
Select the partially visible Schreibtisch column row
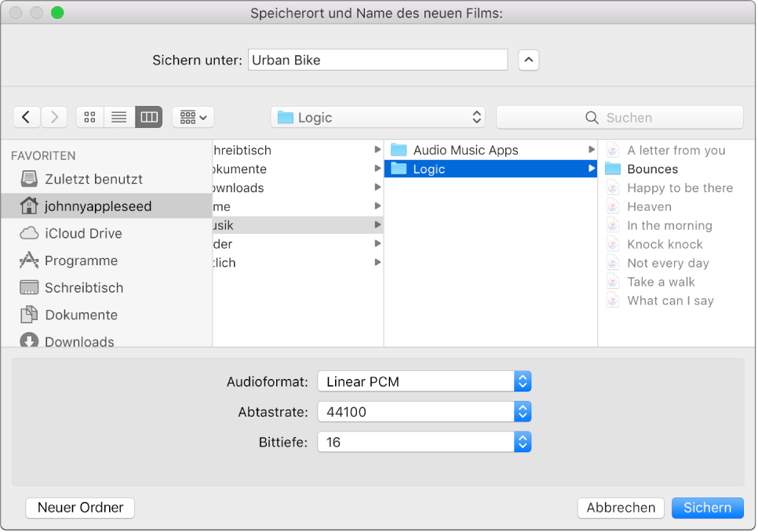click(x=298, y=151)
